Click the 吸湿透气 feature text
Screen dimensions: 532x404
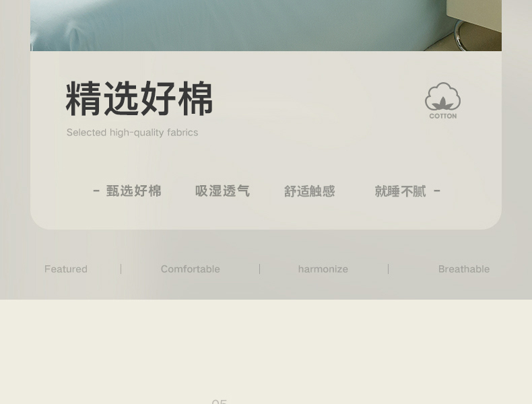pyautogui.click(x=223, y=191)
